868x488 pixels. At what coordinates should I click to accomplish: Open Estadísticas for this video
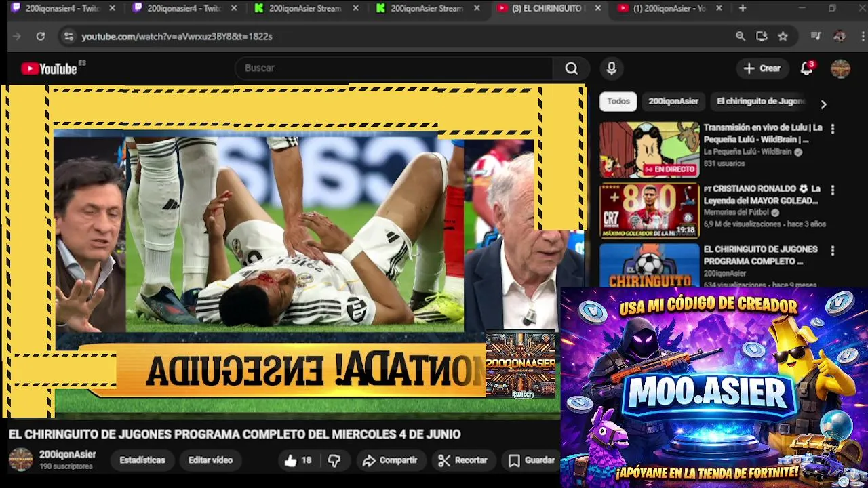pyautogui.click(x=142, y=460)
